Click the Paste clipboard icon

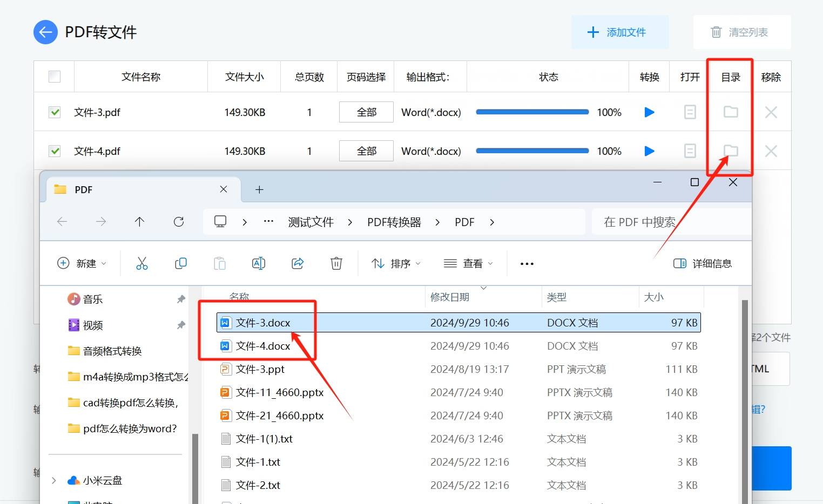pyautogui.click(x=220, y=263)
